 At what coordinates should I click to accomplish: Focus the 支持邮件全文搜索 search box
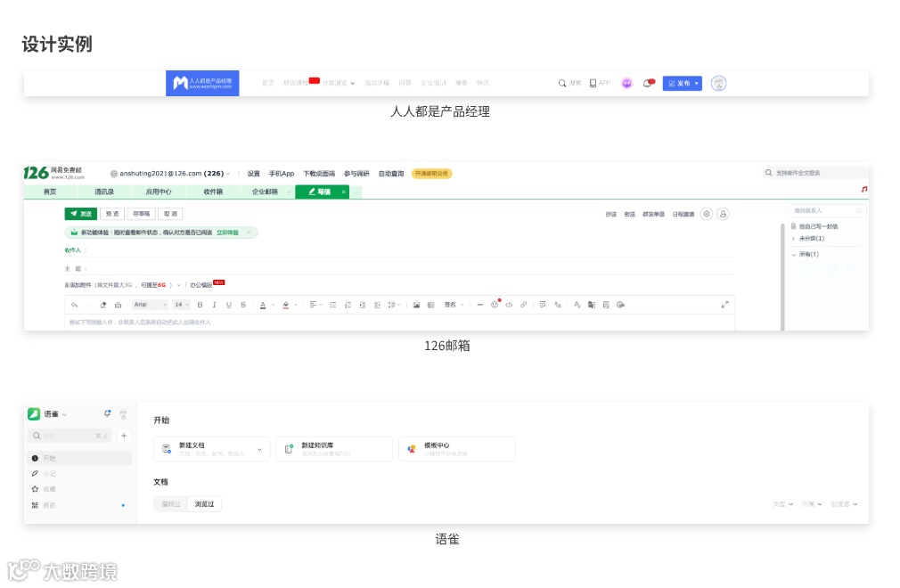[x=815, y=173]
